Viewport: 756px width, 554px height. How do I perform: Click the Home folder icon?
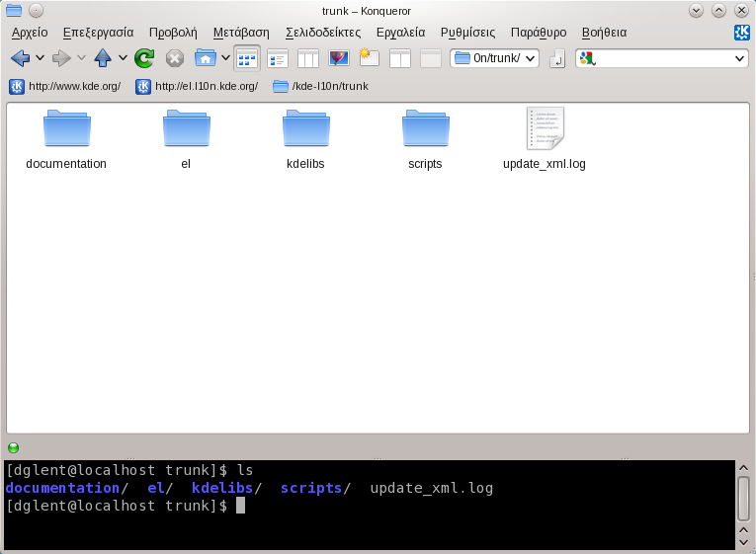pyautogui.click(x=206, y=58)
